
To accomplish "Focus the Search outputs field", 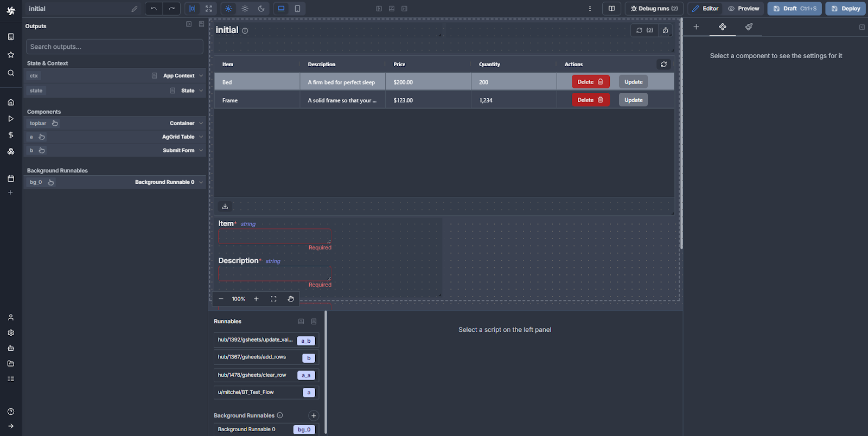I will pos(114,47).
